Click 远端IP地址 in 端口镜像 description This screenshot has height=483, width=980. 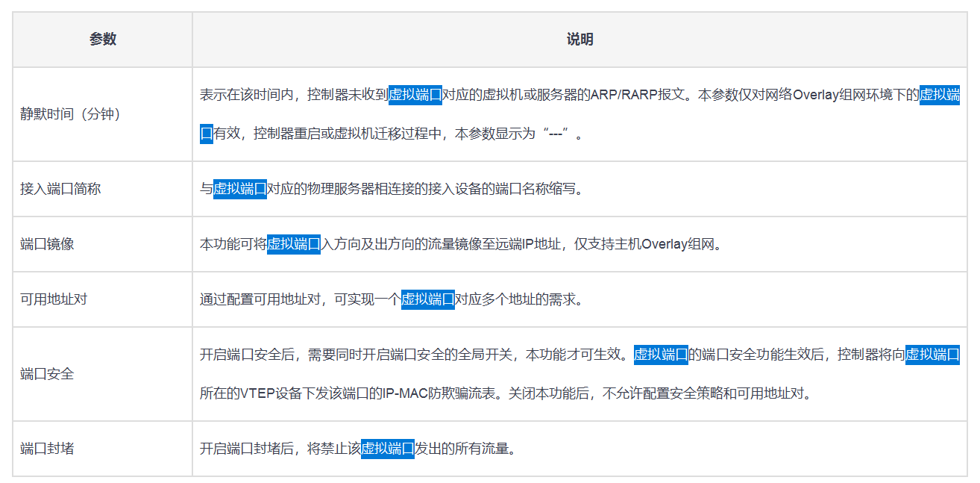[x=527, y=244]
